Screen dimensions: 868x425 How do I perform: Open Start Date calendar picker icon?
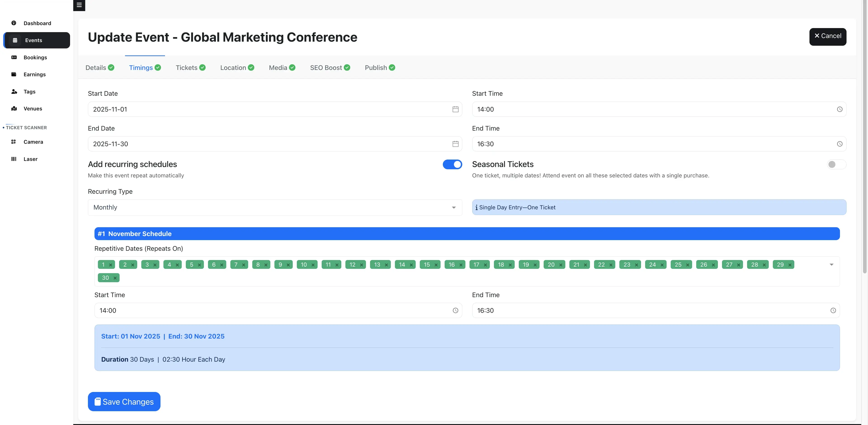(455, 109)
